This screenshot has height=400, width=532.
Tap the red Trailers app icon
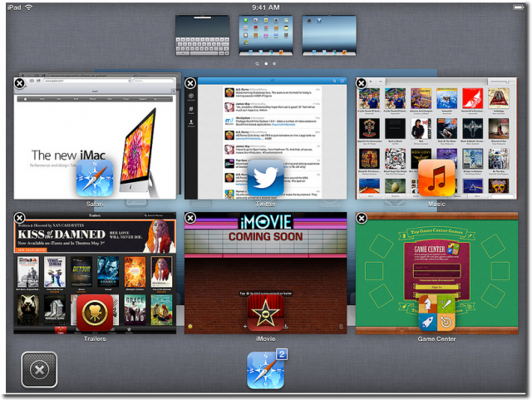95,313
